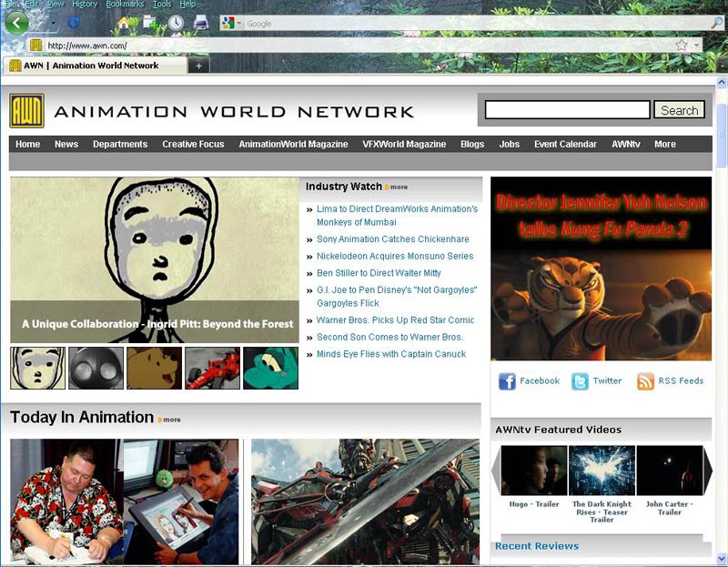Image resolution: width=728 pixels, height=567 pixels.
Task: Click the AWN site favicon in the address bar
Action: (35, 45)
